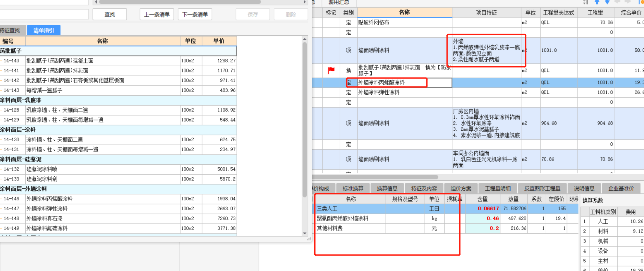The image size is (644, 271).
Task: Click the grey left arrow toolbar icon
Action: (618, 2)
